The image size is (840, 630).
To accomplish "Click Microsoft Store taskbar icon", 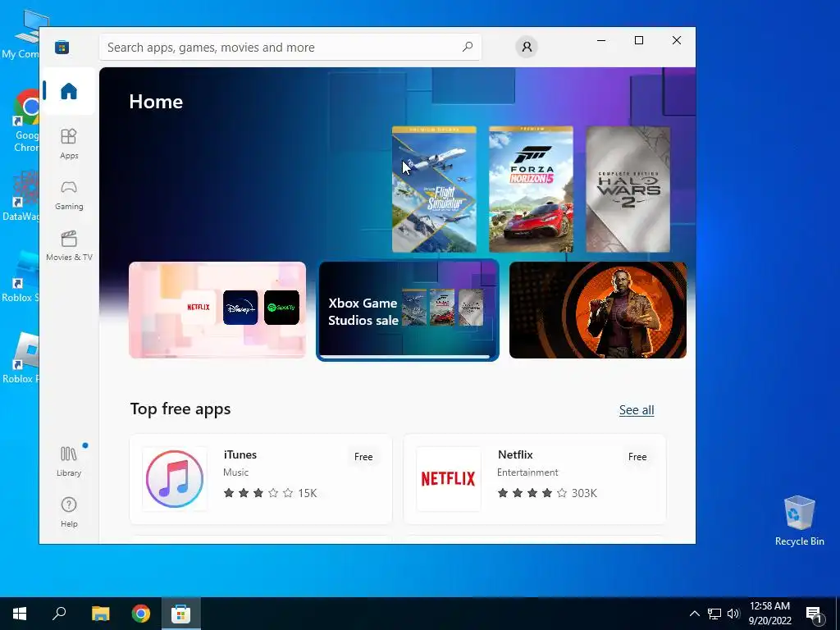I will [180, 614].
